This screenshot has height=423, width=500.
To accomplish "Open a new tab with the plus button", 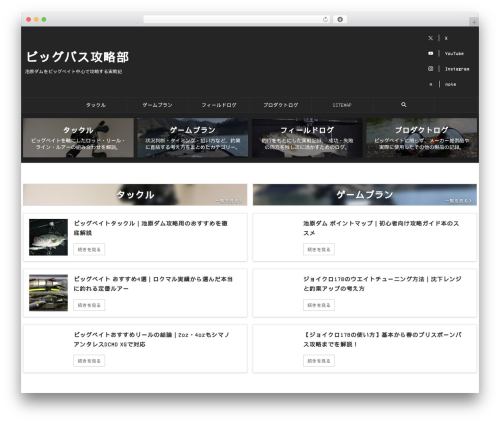I will coord(474,22).
